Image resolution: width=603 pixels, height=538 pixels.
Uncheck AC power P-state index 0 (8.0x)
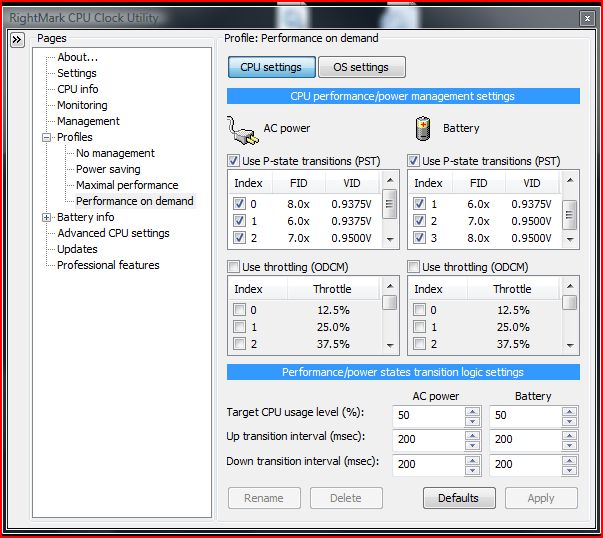(x=239, y=204)
